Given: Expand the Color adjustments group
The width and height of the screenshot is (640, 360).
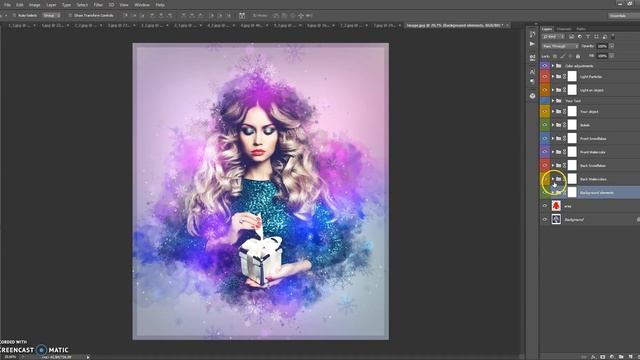Looking at the screenshot, I should (553, 66).
